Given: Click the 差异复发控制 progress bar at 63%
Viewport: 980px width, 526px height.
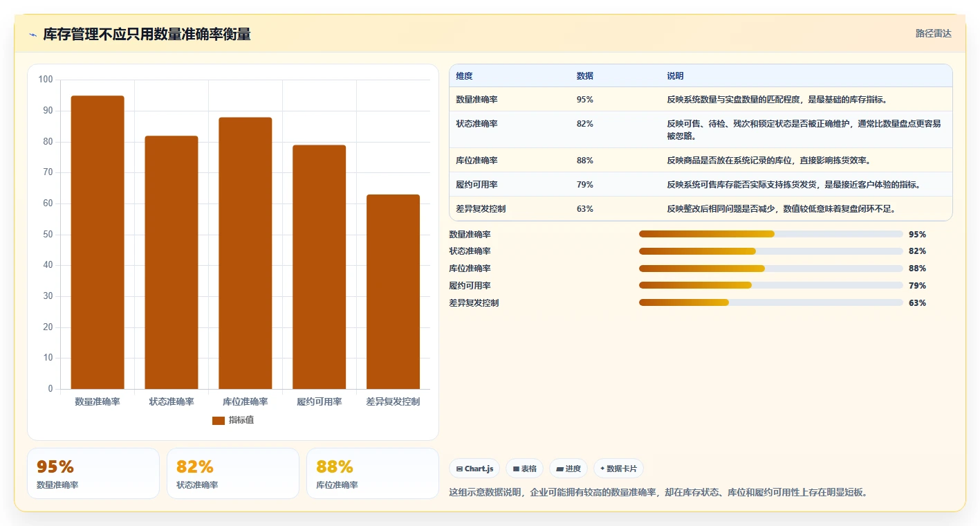Looking at the screenshot, I should click(771, 302).
